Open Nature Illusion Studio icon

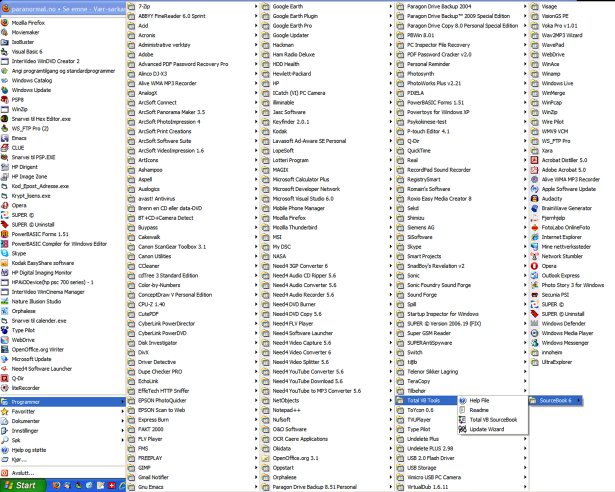[5, 301]
